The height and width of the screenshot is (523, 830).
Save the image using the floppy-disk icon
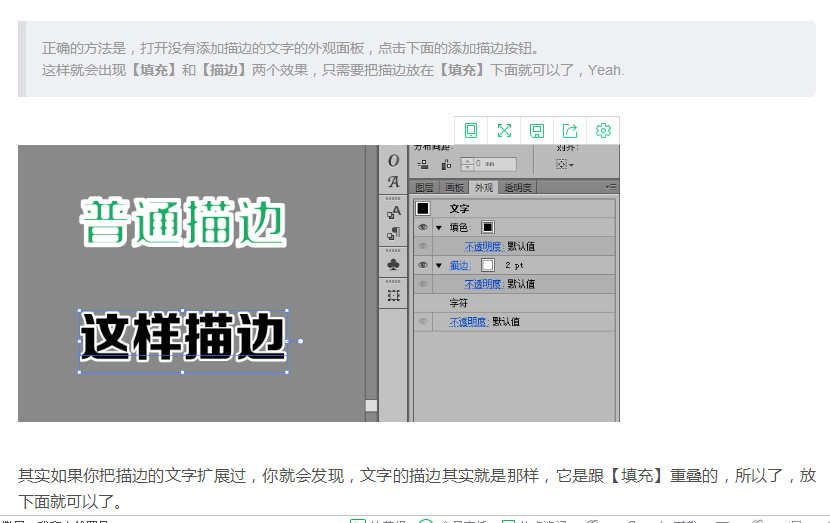[x=537, y=130]
